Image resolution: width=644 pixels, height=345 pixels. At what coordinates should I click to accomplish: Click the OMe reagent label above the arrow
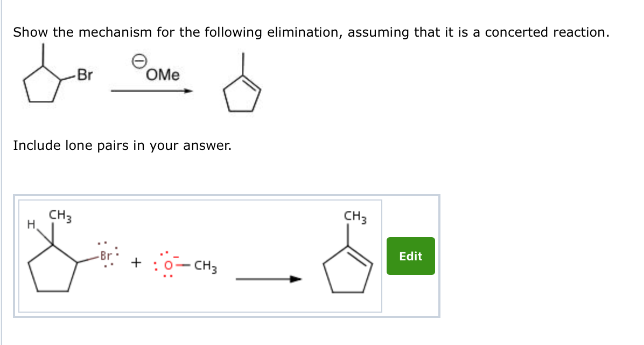pos(161,75)
